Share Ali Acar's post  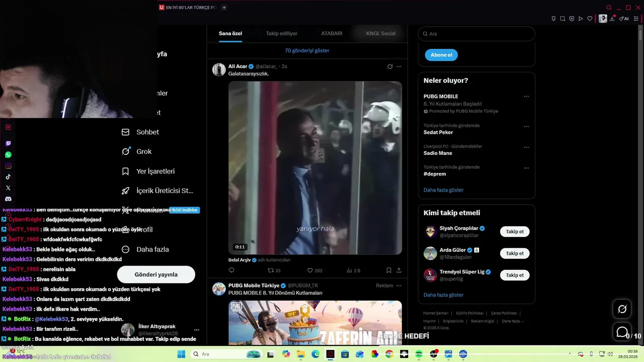399,270
